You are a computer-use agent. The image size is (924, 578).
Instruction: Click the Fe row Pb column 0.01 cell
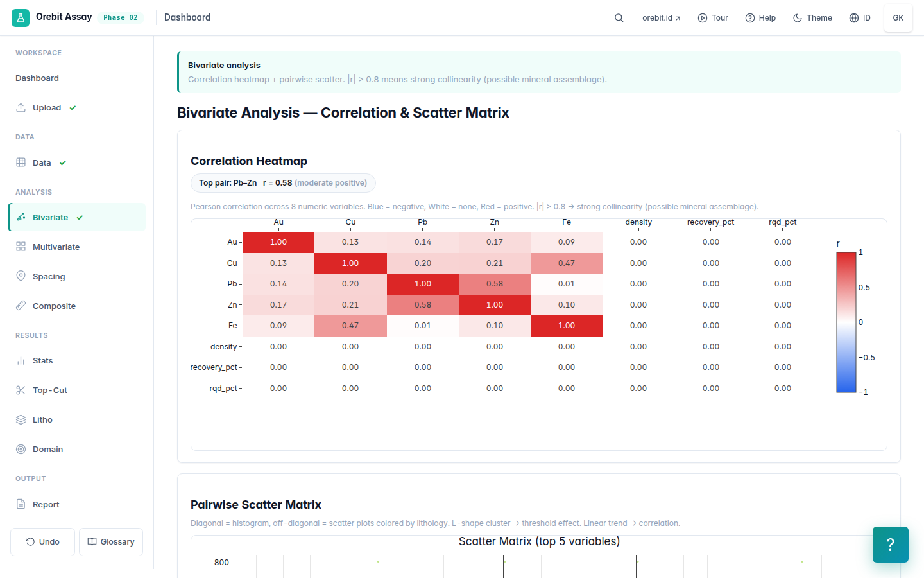(x=423, y=326)
